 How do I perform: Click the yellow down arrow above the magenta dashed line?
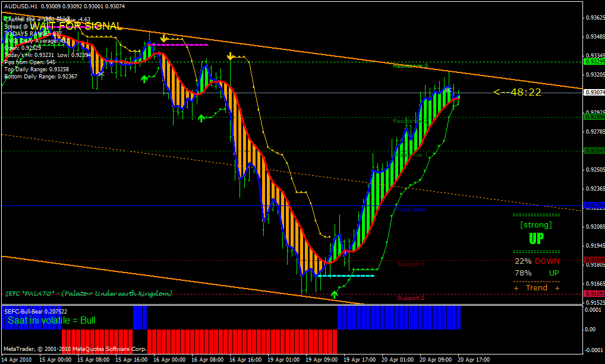pyautogui.click(x=163, y=38)
